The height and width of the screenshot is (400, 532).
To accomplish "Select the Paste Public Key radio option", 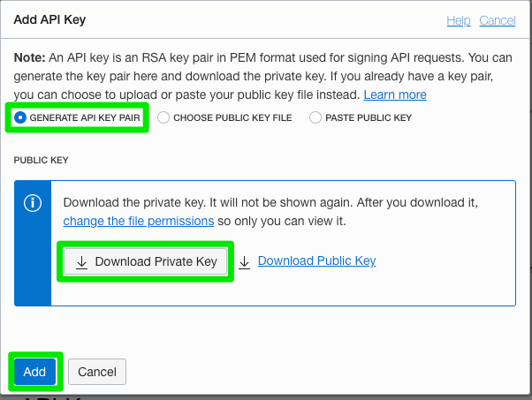I will 315,117.
